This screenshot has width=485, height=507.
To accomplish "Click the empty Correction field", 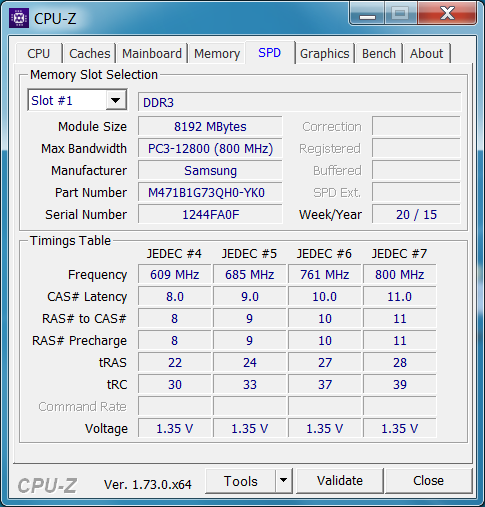I will click(416, 127).
